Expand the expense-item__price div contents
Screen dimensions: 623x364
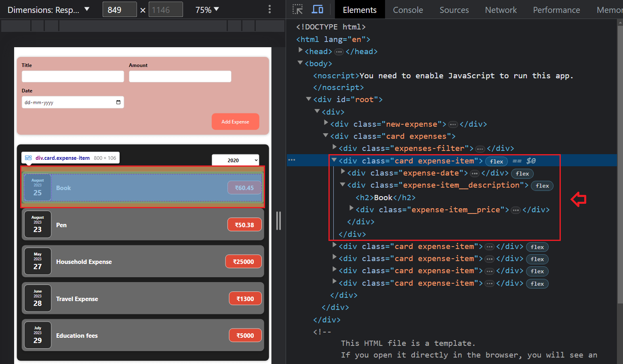point(351,209)
